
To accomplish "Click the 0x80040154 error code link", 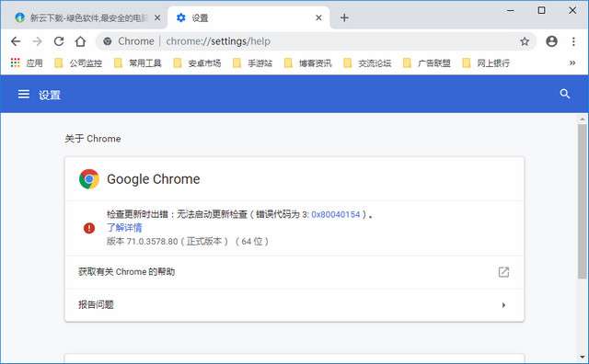I will (335, 214).
